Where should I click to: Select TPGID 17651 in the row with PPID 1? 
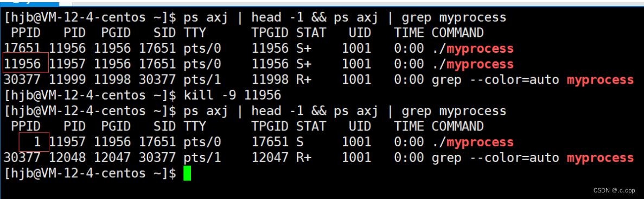click(x=270, y=142)
